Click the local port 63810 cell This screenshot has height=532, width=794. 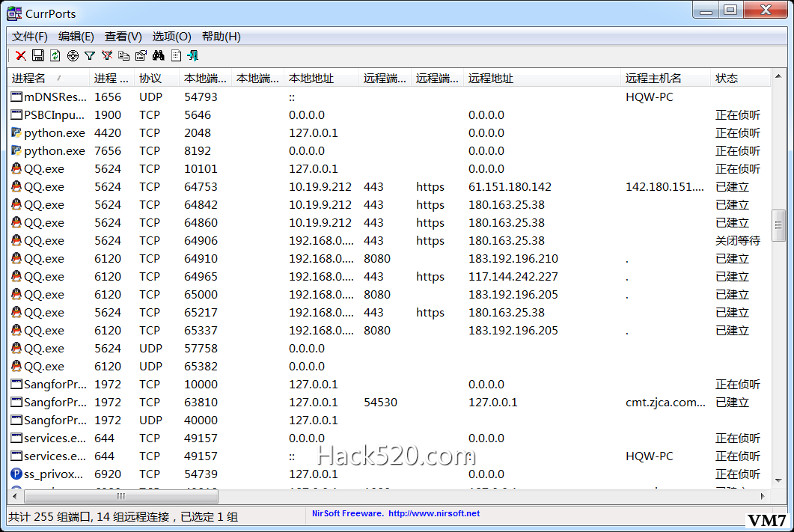[x=201, y=403]
